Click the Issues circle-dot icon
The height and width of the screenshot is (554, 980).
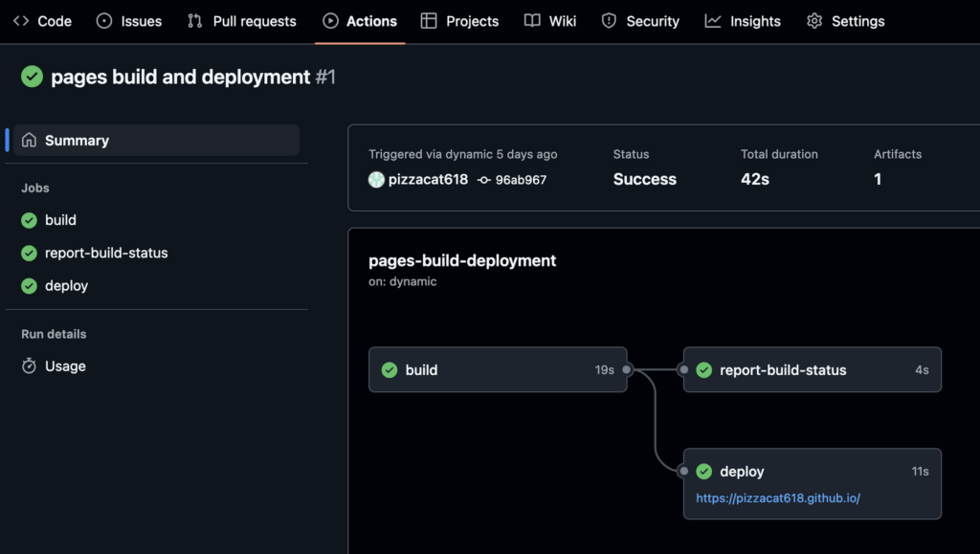(104, 21)
